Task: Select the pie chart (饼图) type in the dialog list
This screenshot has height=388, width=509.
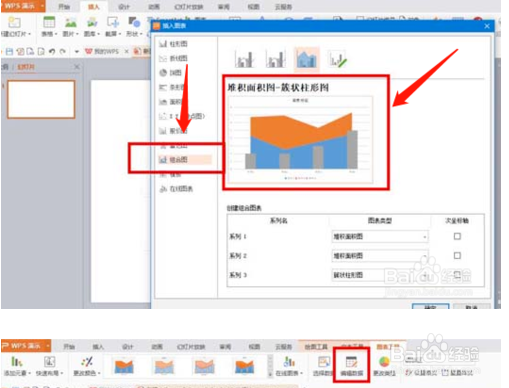Action: click(171, 73)
